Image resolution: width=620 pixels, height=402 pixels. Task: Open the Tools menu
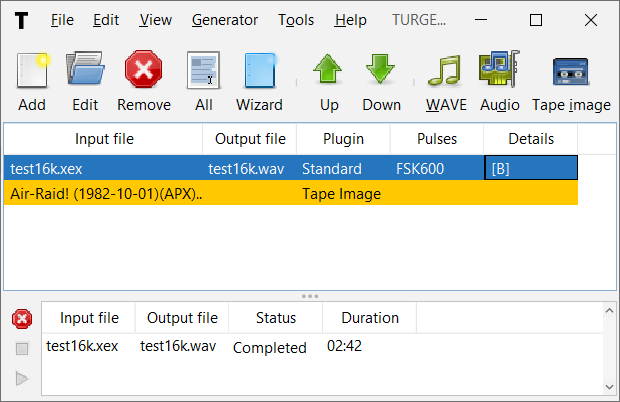point(296,20)
